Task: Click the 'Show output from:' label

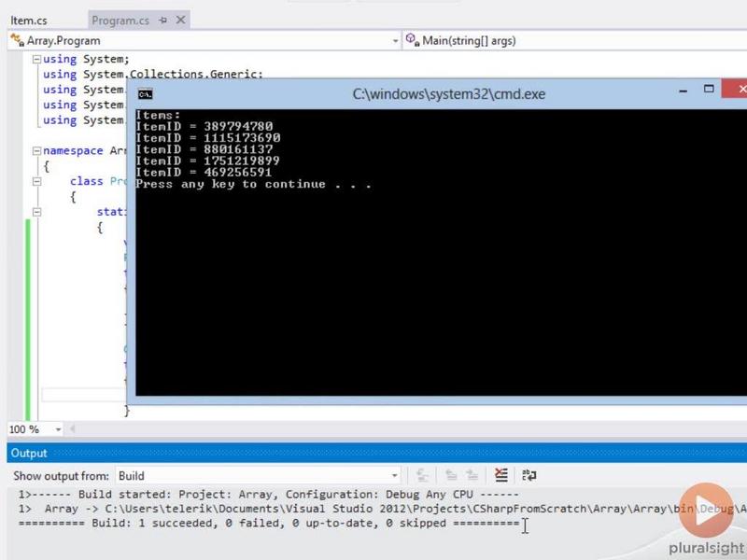Action: 61,476
